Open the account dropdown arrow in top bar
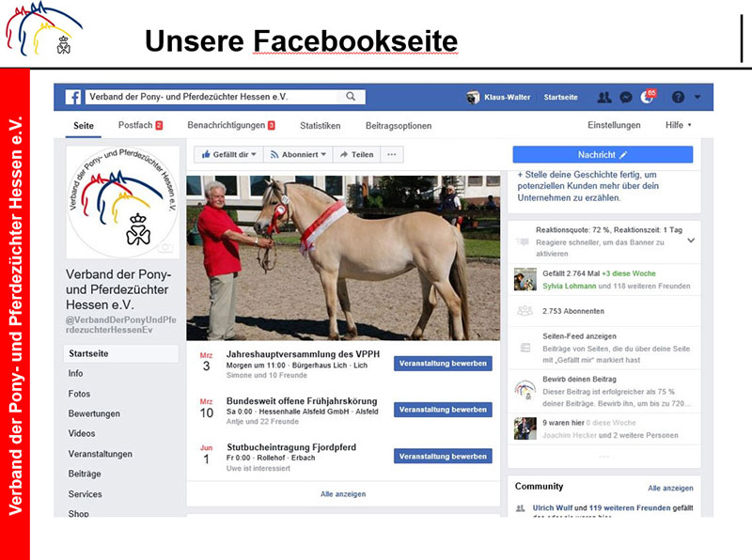 [x=697, y=98]
